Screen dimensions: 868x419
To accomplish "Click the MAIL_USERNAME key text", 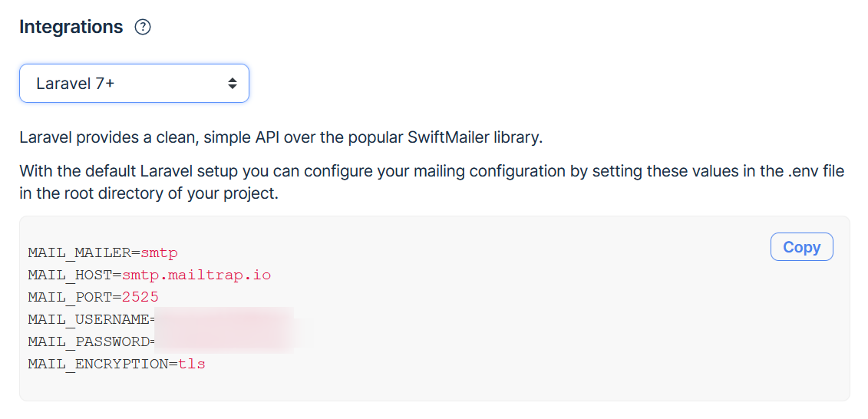I will (x=88, y=319).
